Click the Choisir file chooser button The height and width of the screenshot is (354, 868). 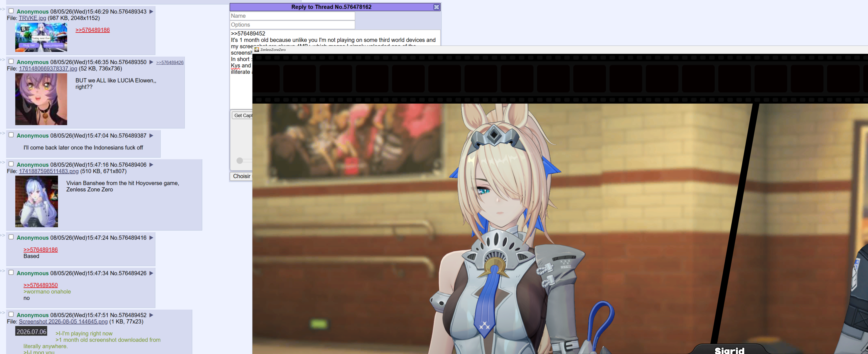241,176
